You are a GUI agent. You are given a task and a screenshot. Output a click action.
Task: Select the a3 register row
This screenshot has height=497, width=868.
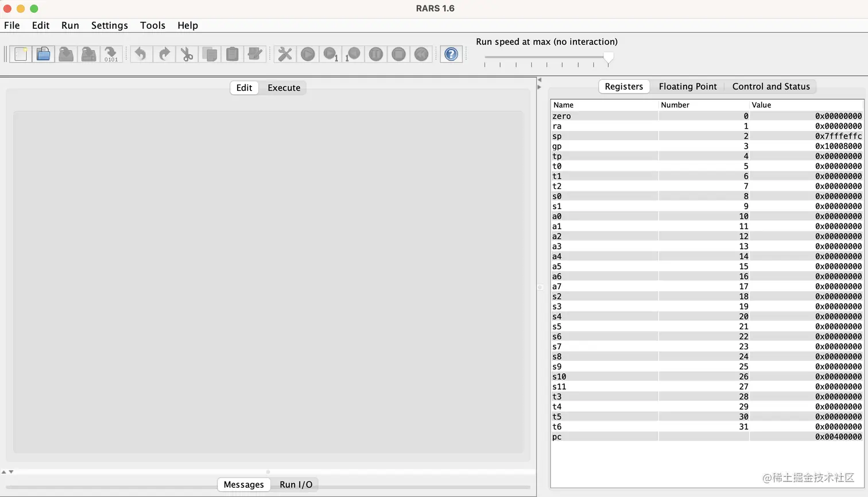pyautogui.click(x=707, y=246)
